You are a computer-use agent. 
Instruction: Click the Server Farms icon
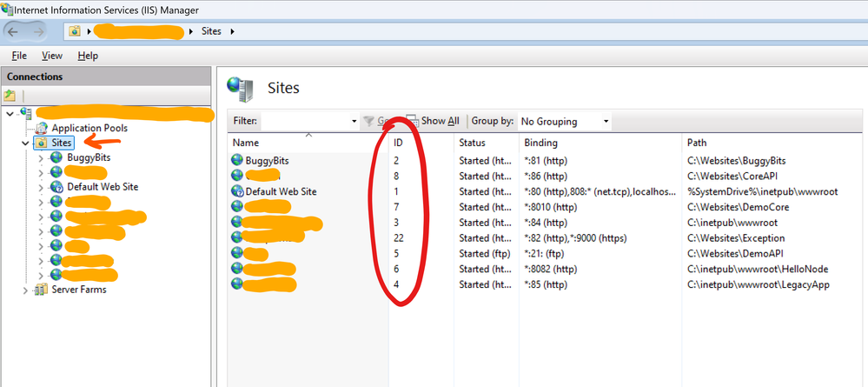[41, 290]
